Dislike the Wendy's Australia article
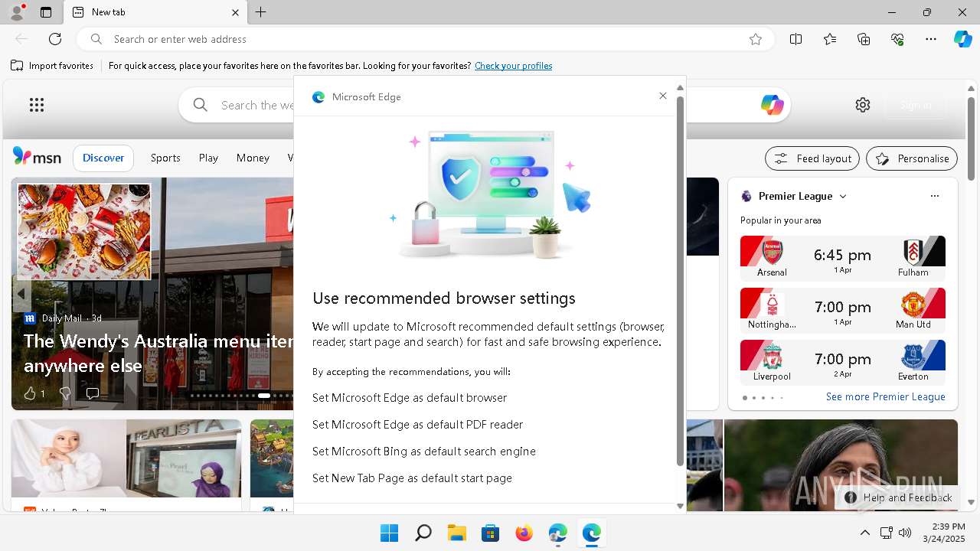The height and width of the screenshot is (551, 980). point(65,393)
